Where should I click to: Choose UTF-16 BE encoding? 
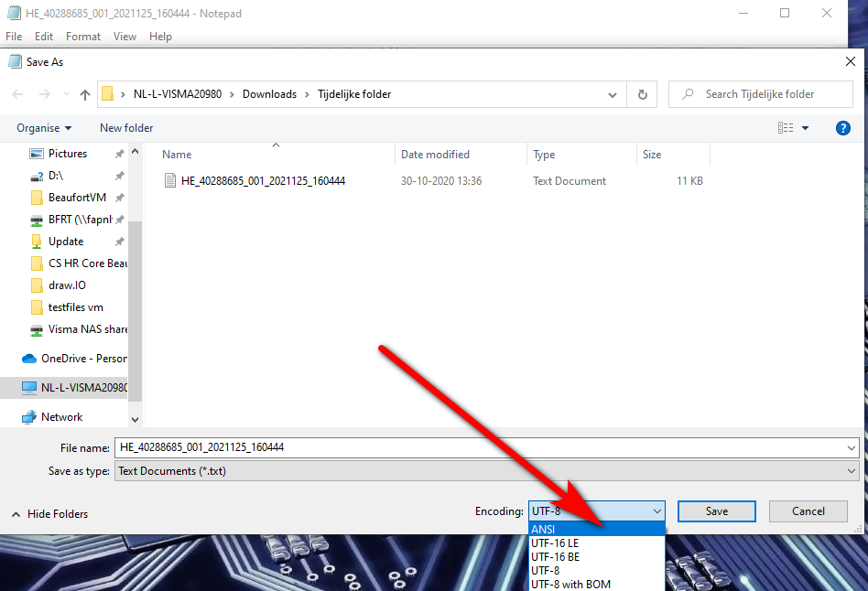pos(596,557)
